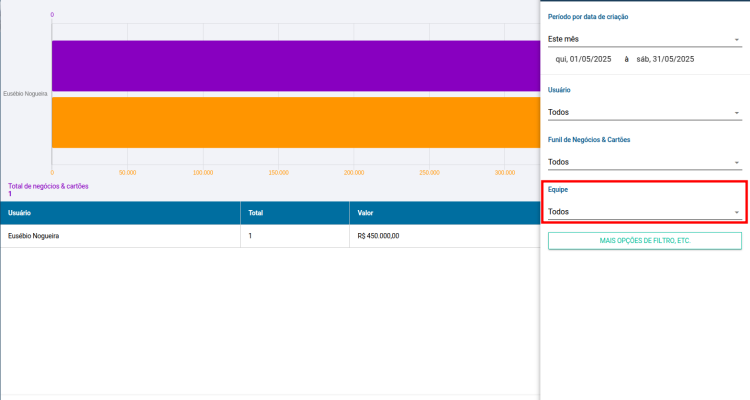Open the 'Este mês' period dropdown
The height and width of the screenshot is (400, 750).
tap(644, 39)
